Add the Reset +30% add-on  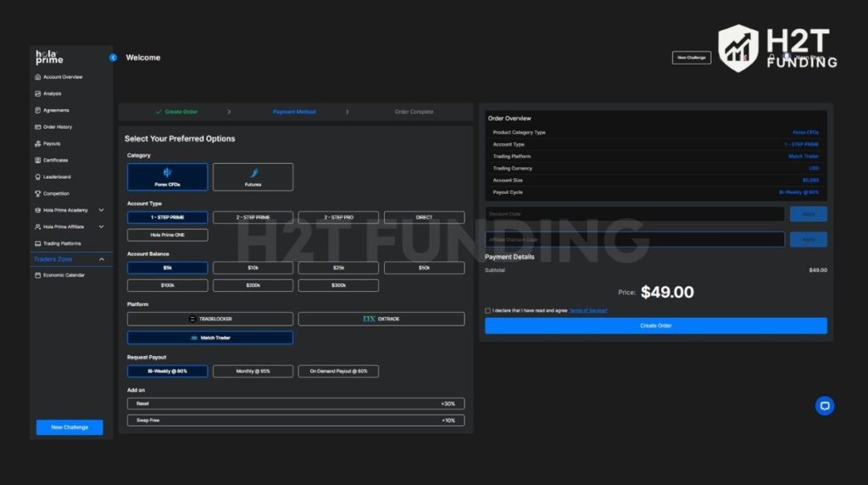tap(296, 404)
